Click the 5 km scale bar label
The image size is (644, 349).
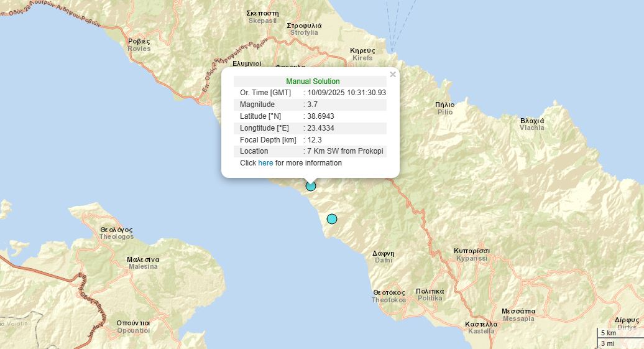coord(608,333)
